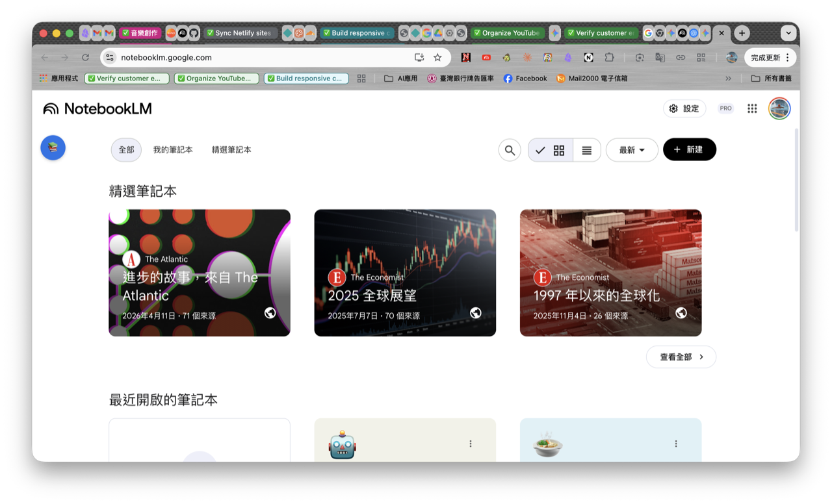The width and height of the screenshot is (832, 504).
Task: Open the Notion extension icon
Action: tap(589, 57)
